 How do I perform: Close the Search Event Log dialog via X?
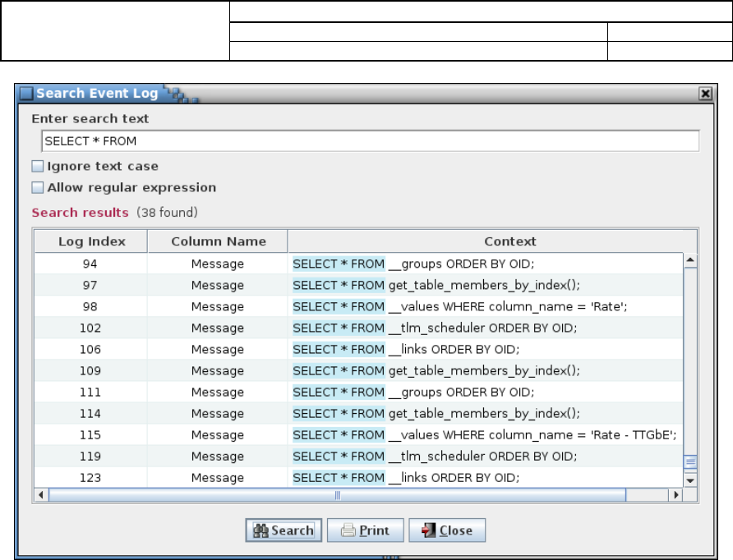point(705,94)
